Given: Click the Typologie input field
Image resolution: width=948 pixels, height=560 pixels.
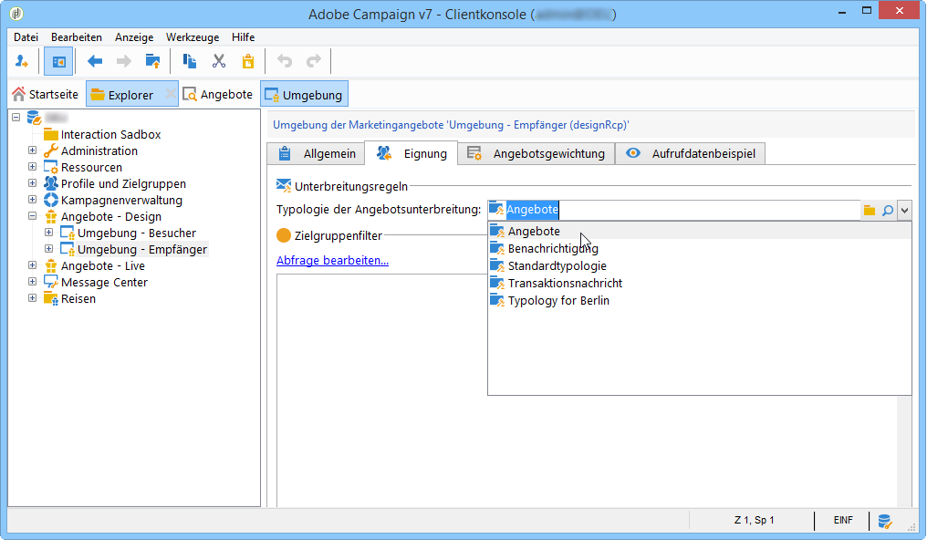Looking at the screenshot, I should [x=674, y=210].
